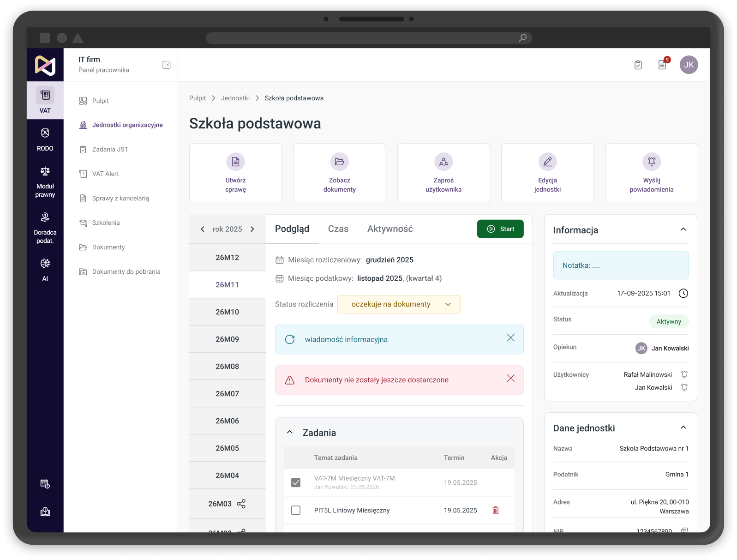
Task: Go to Pulpit breadcrumb link
Action: [x=198, y=98]
